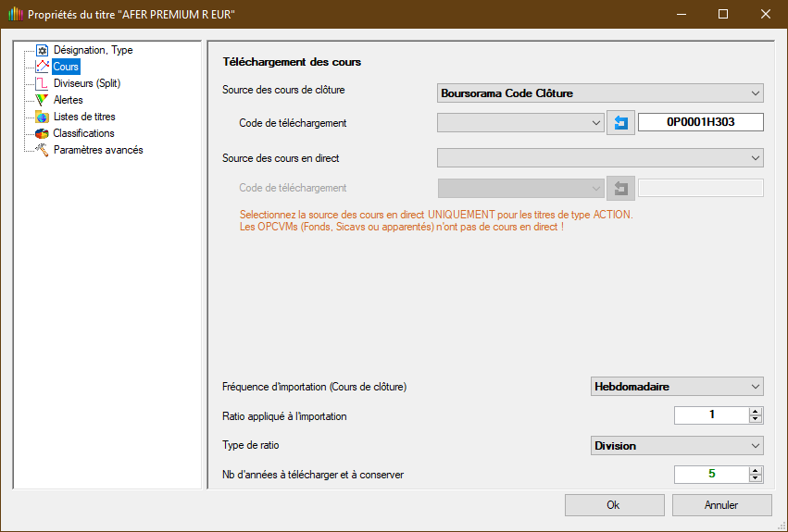The width and height of the screenshot is (788, 532).
Task: Click the Alertes triangle icon
Action: click(x=42, y=100)
